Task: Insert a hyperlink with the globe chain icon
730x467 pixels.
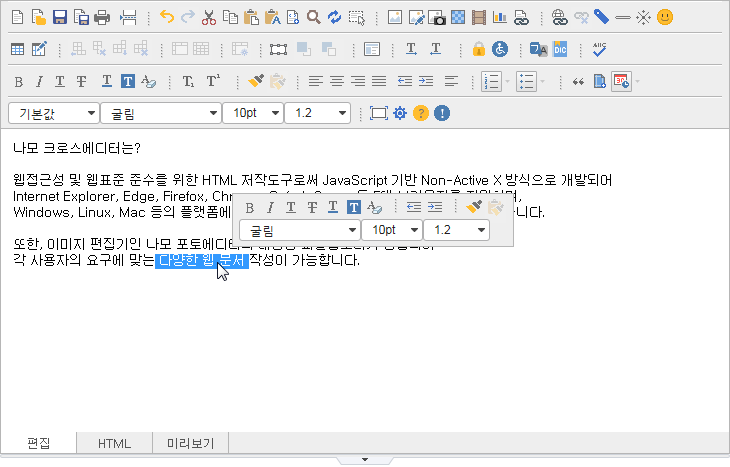Action: (560, 18)
